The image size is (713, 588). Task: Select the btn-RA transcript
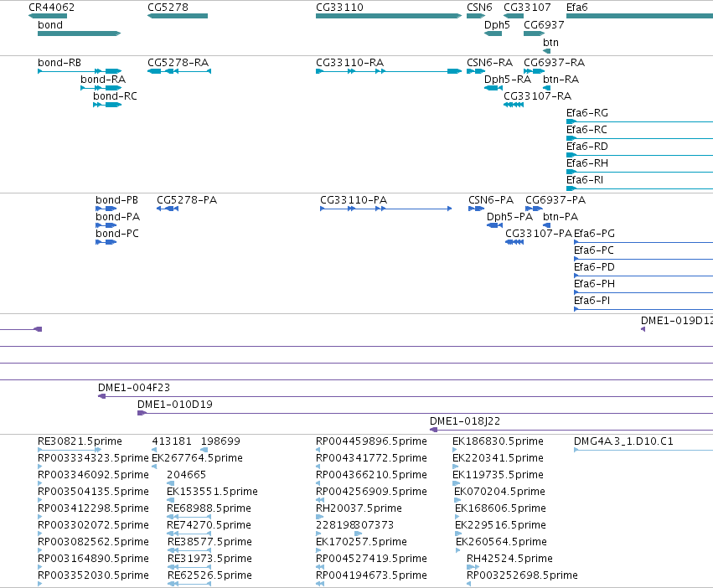click(x=546, y=88)
